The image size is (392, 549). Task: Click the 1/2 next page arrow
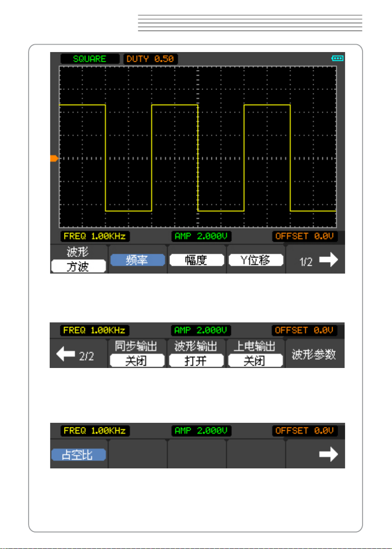328,260
